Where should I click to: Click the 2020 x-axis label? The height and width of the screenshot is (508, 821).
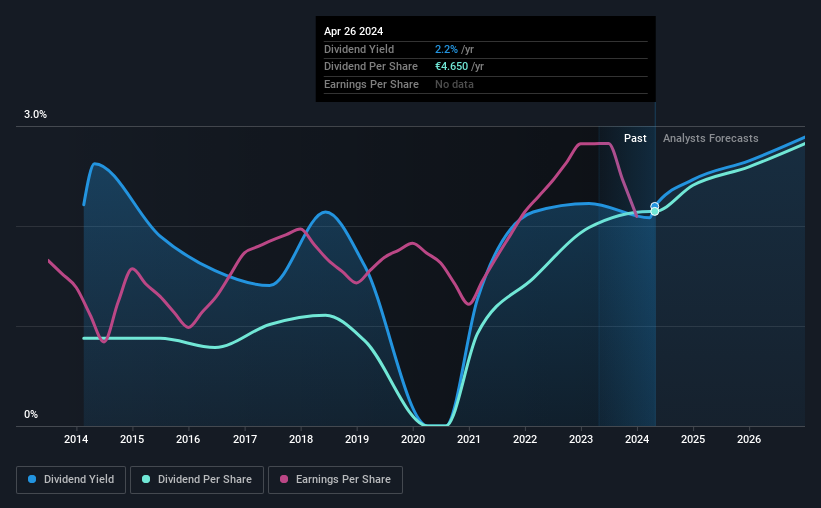tap(413, 439)
